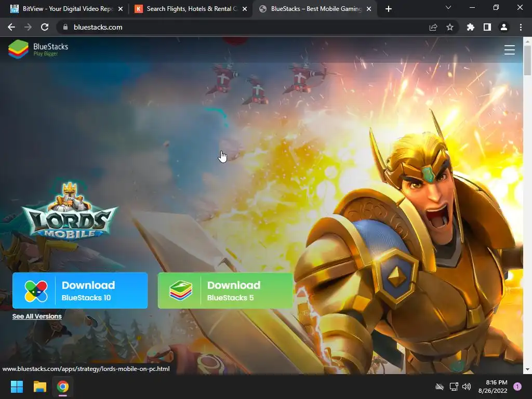
Task: Download BlueStacks 10
Action: [80, 291]
